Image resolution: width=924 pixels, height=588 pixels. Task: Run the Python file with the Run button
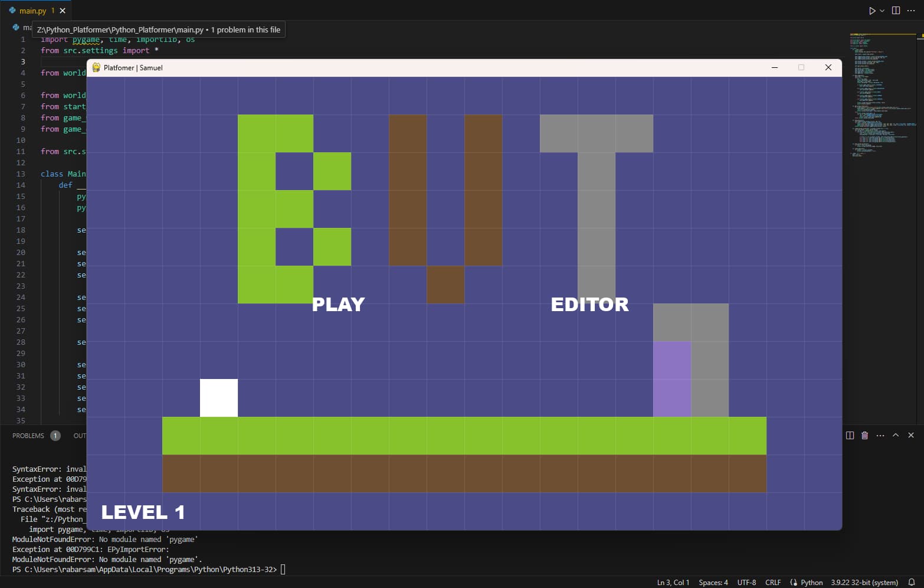873,10
